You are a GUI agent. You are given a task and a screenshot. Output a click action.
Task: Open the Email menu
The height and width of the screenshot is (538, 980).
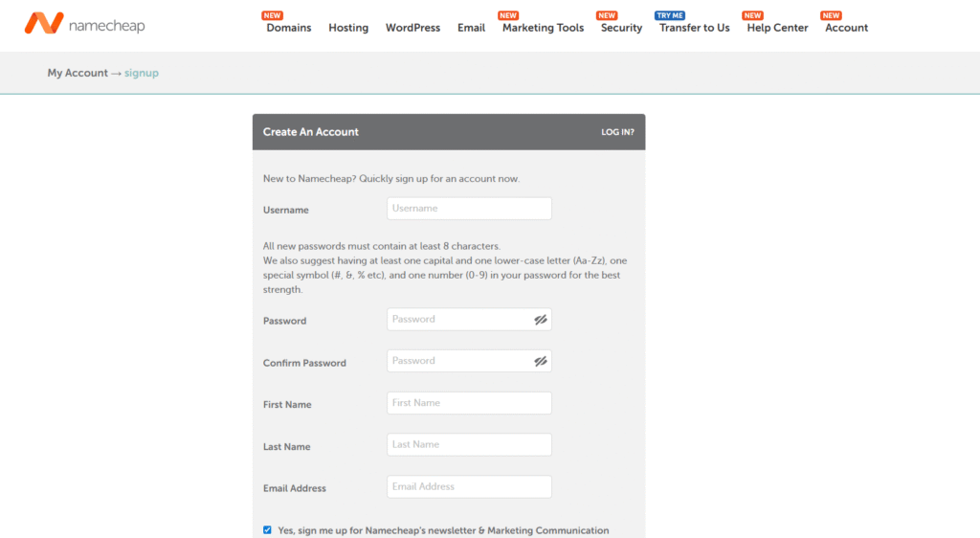point(471,28)
